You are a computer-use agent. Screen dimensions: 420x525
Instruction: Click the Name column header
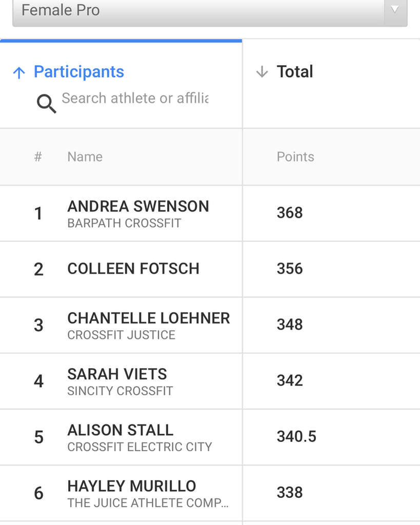point(85,157)
